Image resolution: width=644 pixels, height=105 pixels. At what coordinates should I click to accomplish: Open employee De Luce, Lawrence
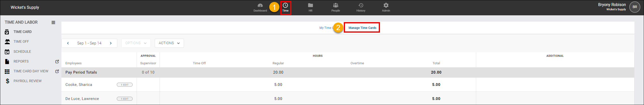tap(82, 99)
